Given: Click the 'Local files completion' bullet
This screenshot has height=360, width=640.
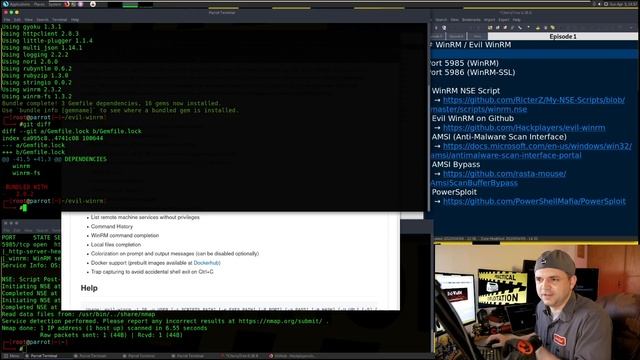Looking at the screenshot, I should pyautogui.click(x=116, y=244).
